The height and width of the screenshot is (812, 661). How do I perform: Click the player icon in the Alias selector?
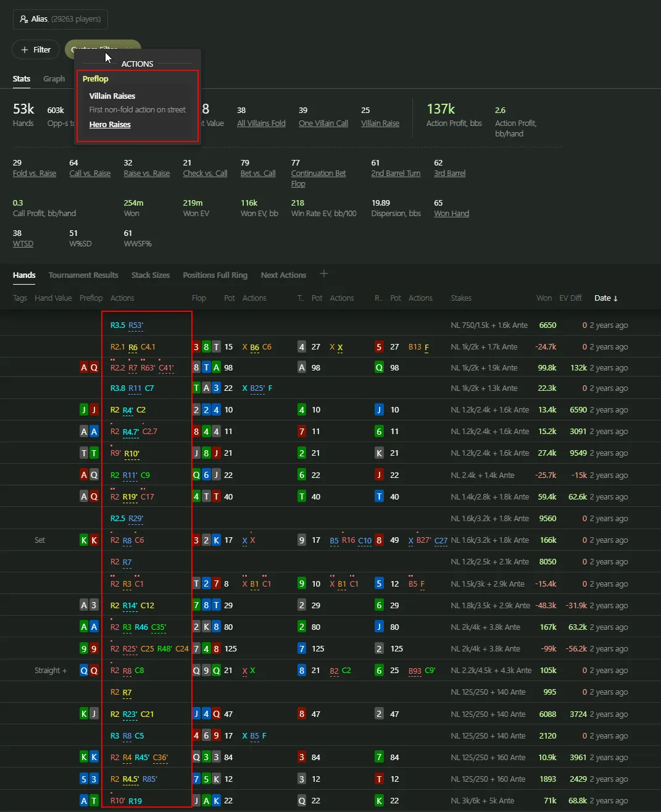click(24, 19)
